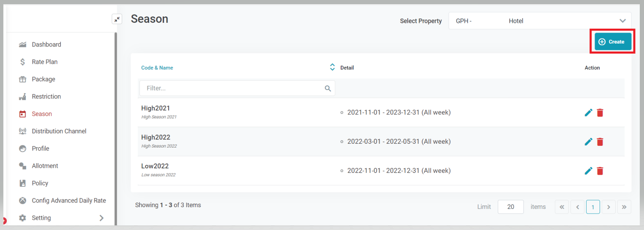Delete the High2021 season via trash icon

tap(600, 112)
